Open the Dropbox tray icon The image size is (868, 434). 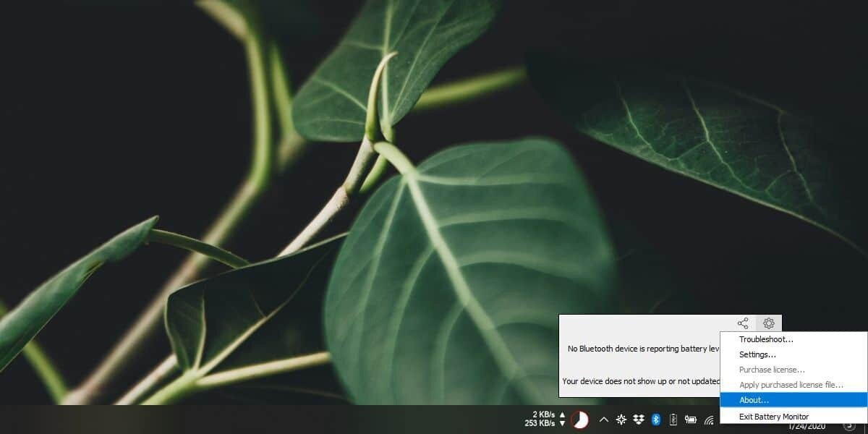[x=639, y=420]
